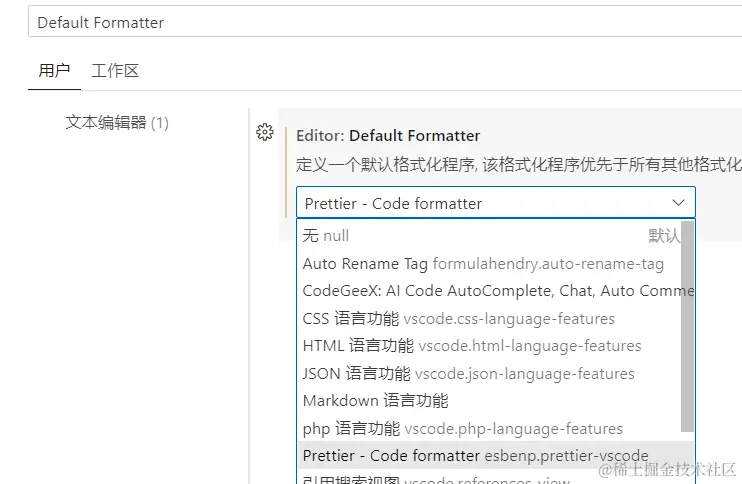Click the gear icon beside Editor: Default Formatter
The height and width of the screenshot is (484, 742).
[x=265, y=132]
